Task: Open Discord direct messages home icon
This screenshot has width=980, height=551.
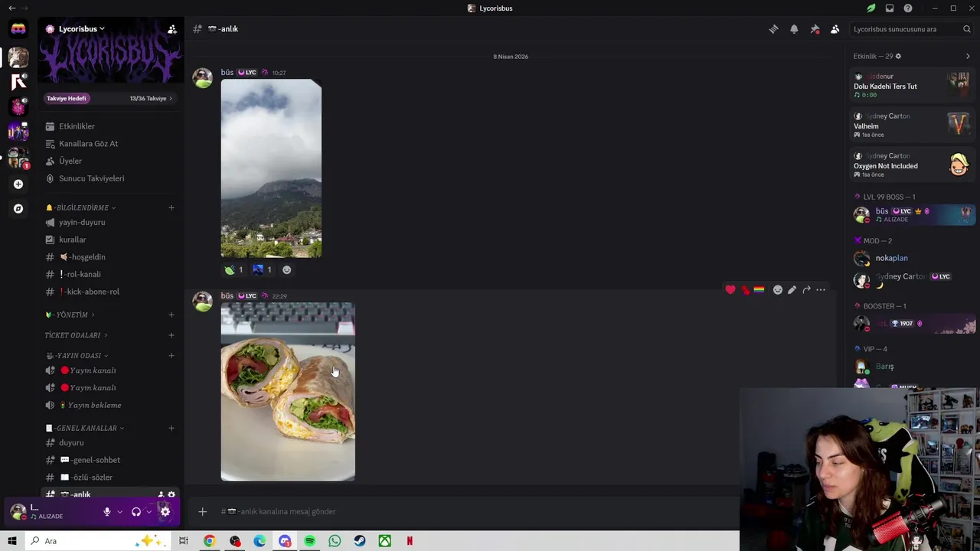Action: 18,29
